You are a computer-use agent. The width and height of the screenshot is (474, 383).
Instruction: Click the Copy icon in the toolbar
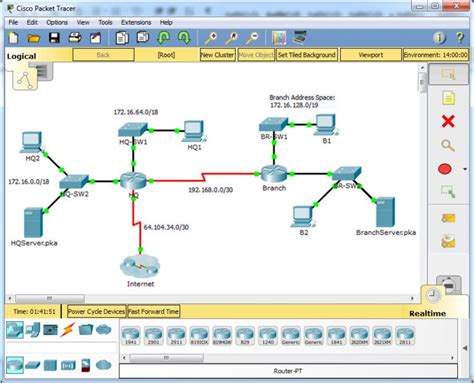coord(122,38)
